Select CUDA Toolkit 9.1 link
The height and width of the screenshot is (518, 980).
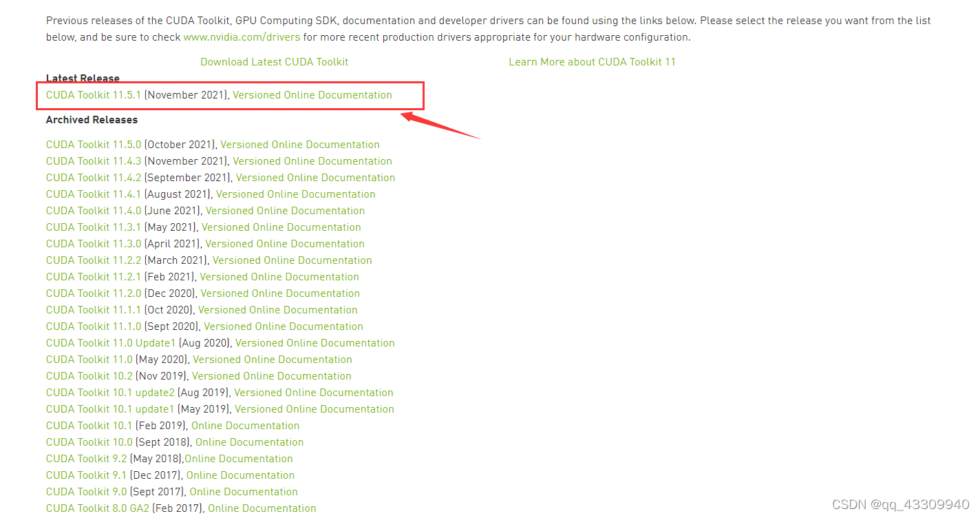coord(87,475)
